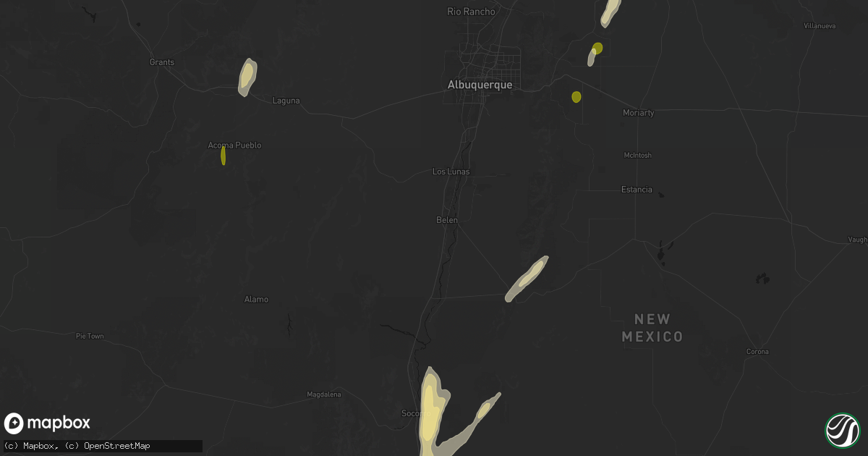Image resolution: width=868 pixels, height=456 pixels.
Task: Click the round green logo icon
Action: 842,430
